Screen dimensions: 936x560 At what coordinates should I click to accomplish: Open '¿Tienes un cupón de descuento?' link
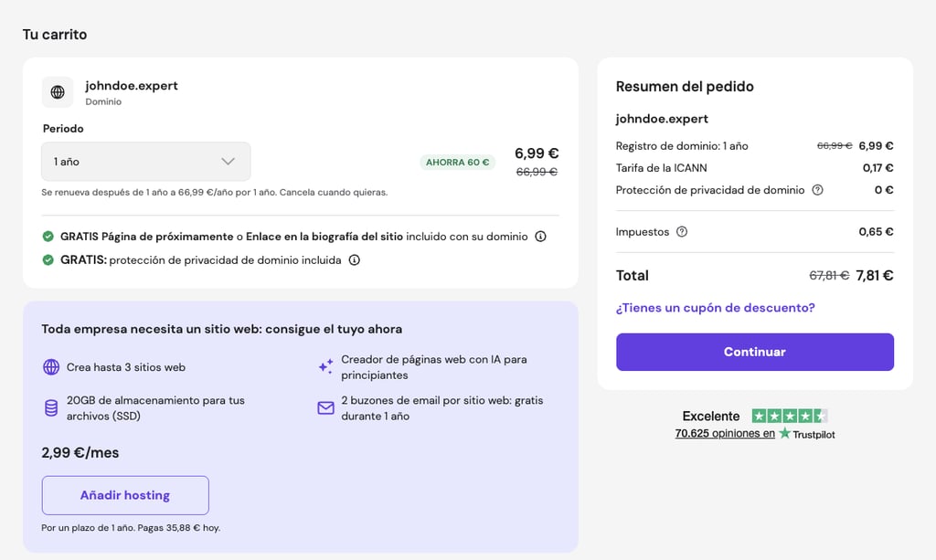pyautogui.click(x=715, y=308)
